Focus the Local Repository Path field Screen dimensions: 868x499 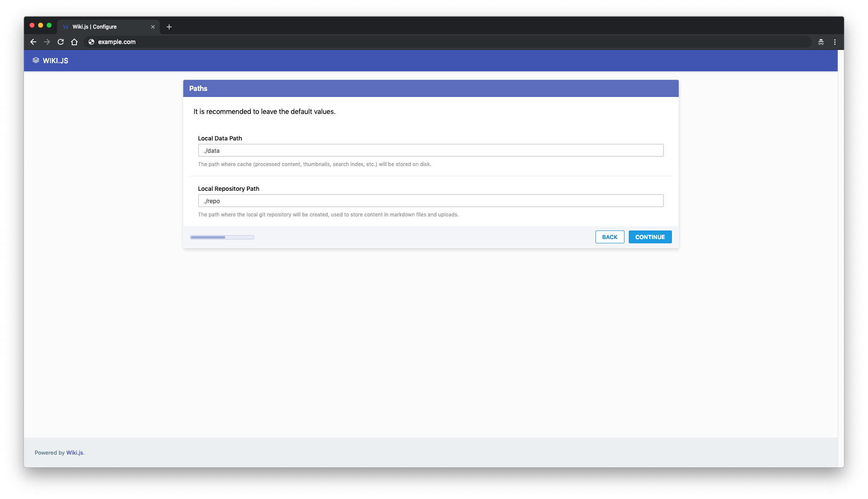tap(431, 201)
